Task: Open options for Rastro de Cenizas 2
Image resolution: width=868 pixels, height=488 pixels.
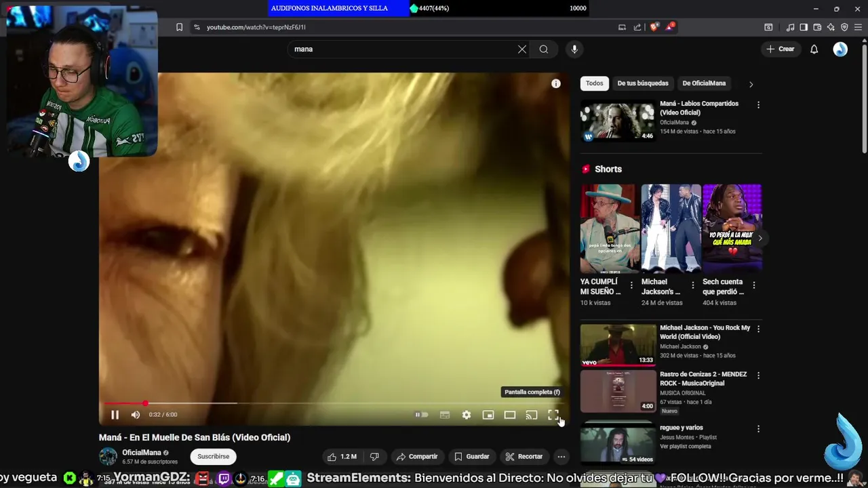Action: pos(758,375)
